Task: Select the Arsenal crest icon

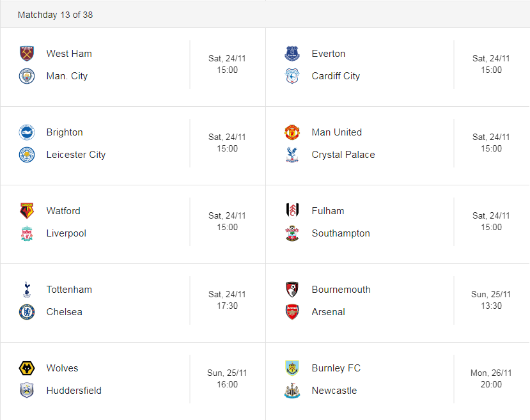Action: tap(292, 312)
